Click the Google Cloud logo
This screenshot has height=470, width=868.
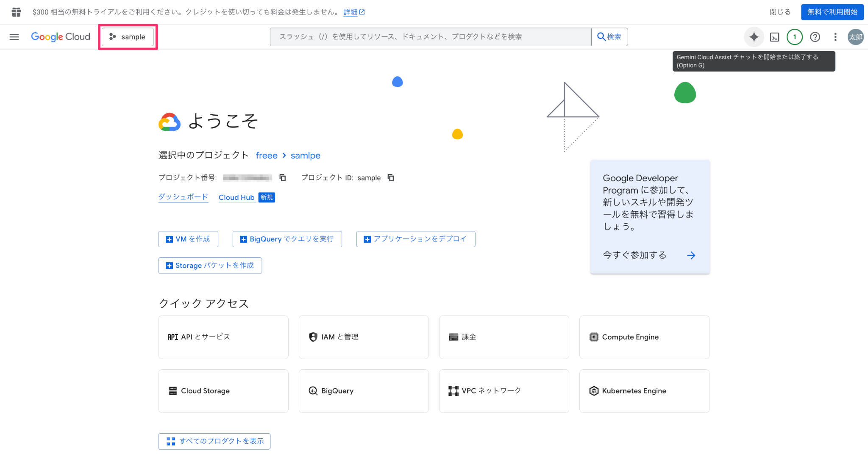[x=61, y=37]
